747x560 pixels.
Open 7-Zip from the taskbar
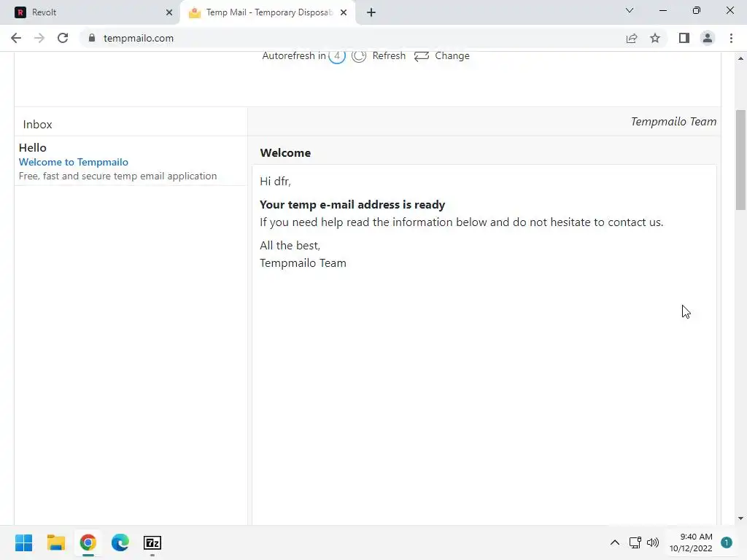pos(152,542)
